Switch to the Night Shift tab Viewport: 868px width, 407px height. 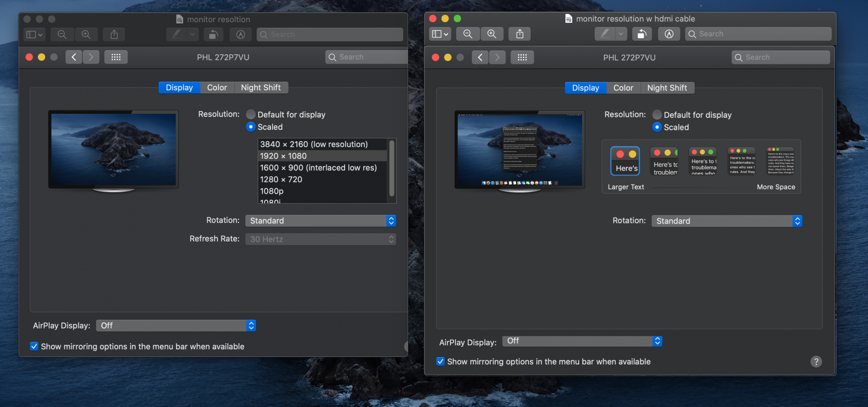pos(261,87)
